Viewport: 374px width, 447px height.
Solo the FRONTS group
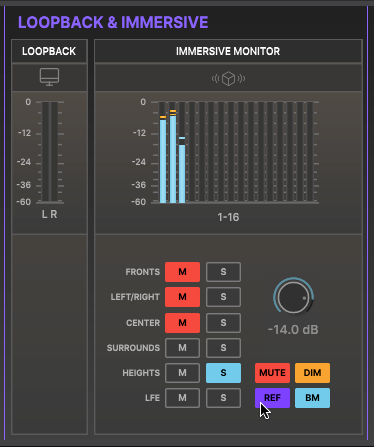pyautogui.click(x=223, y=272)
